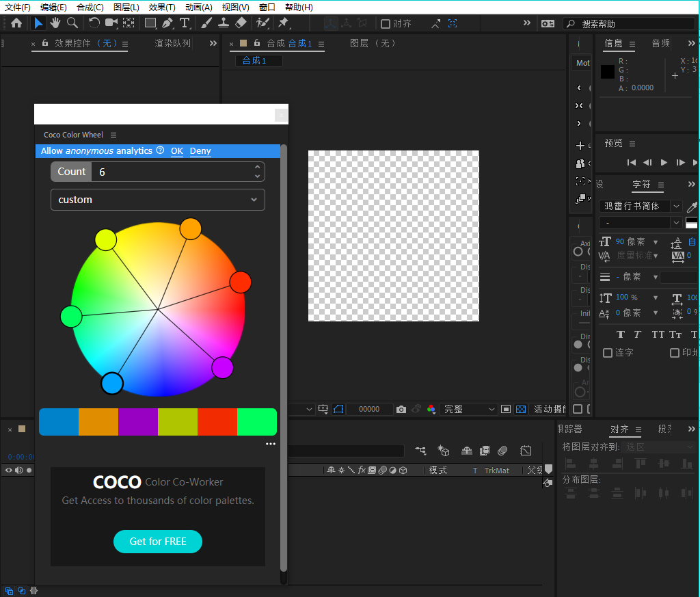Image resolution: width=700 pixels, height=597 pixels.
Task: Expand hidden panels next to 渲染队列
Action: [x=213, y=43]
